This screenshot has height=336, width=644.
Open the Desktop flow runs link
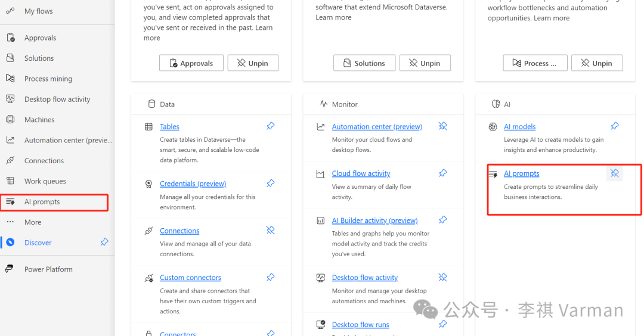[360, 325]
